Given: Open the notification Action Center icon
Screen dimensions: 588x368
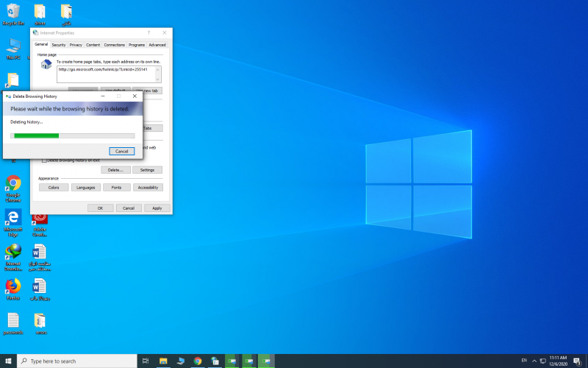Looking at the screenshot, I should 576,361.
